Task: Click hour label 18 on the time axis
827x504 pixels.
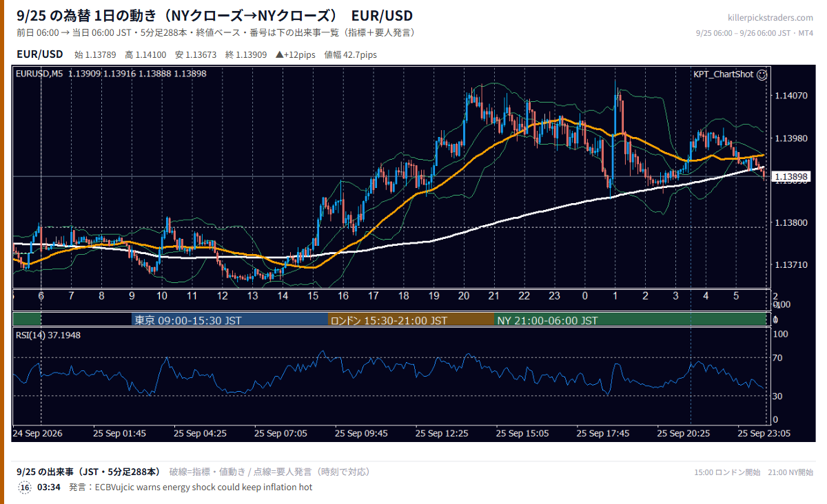Action: click(x=403, y=296)
